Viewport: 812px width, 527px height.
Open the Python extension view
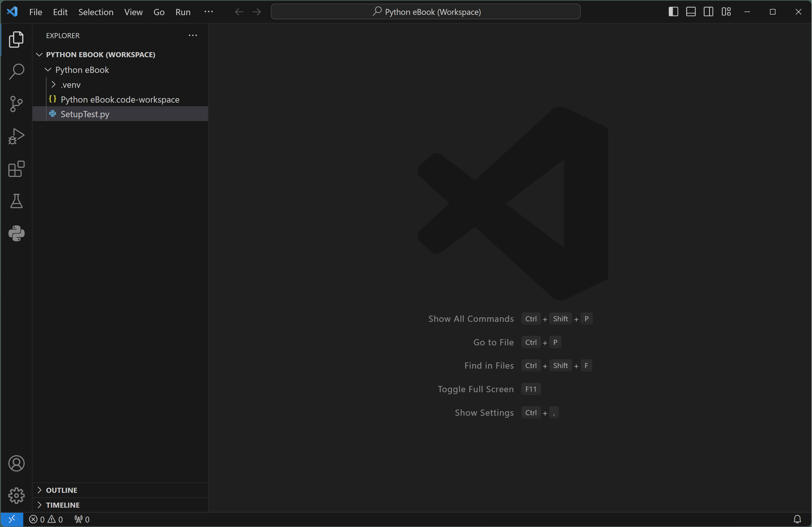point(16,233)
